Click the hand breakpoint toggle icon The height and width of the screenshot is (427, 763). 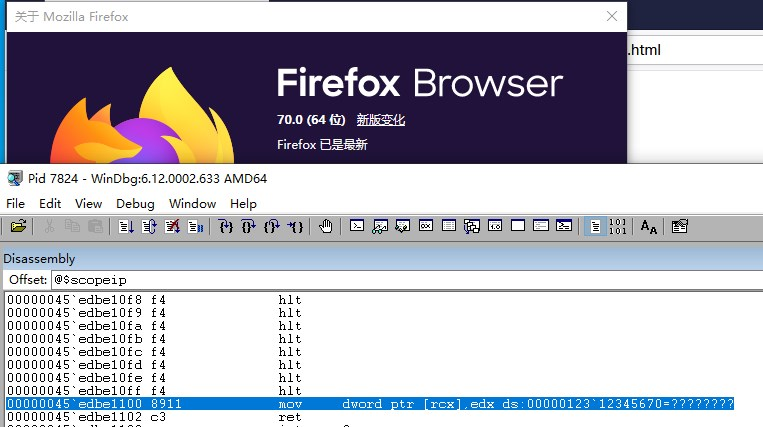click(326, 227)
